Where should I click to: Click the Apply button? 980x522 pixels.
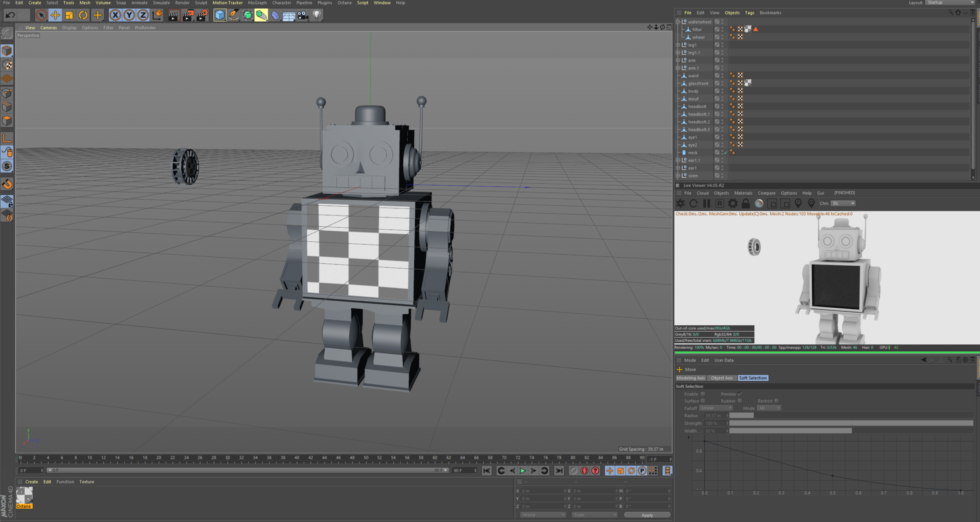[x=647, y=515]
